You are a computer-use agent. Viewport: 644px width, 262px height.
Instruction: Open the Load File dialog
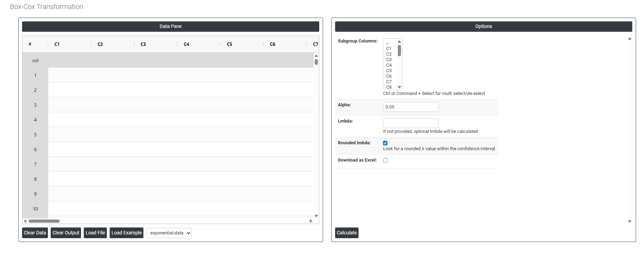click(95, 233)
